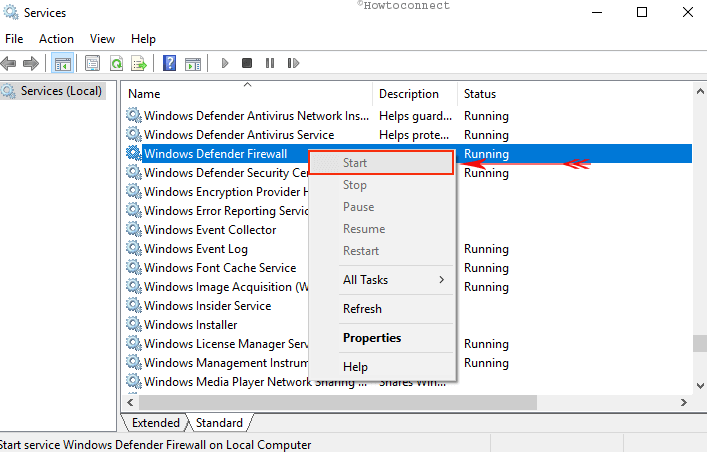The height and width of the screenshot is (452, 707).
Task: Click the horizontal scrollbar thumb
Action: click(338, 402)
